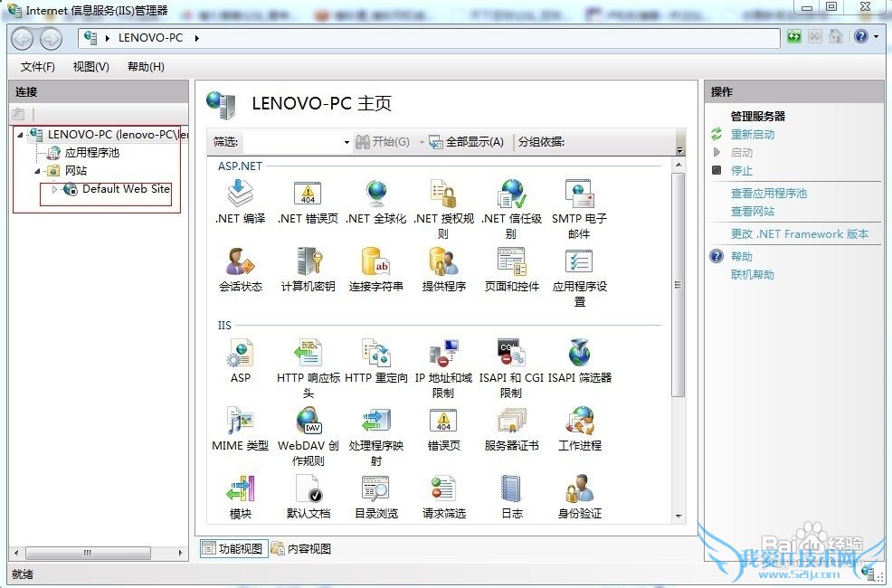Open the 开始(G) dropdown arrow
This screenshot has height=588, width=892.
pyautogui.click(x=422, y=142)
